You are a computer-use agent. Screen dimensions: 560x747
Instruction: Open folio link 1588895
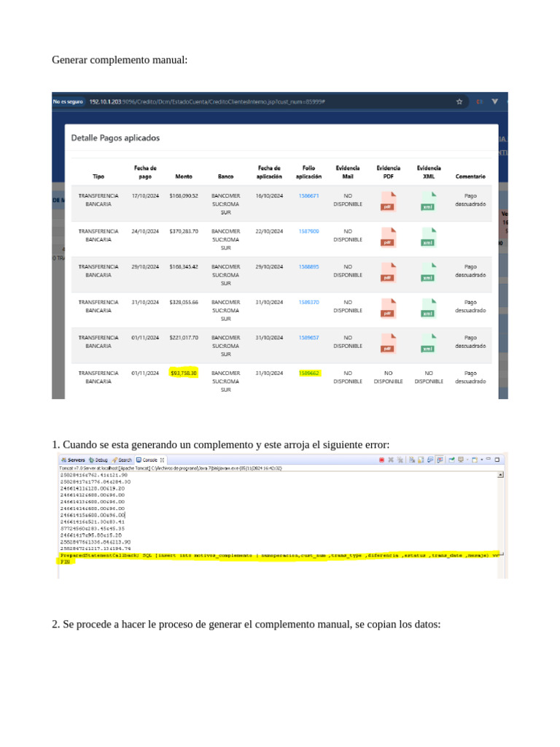point(308,267)
